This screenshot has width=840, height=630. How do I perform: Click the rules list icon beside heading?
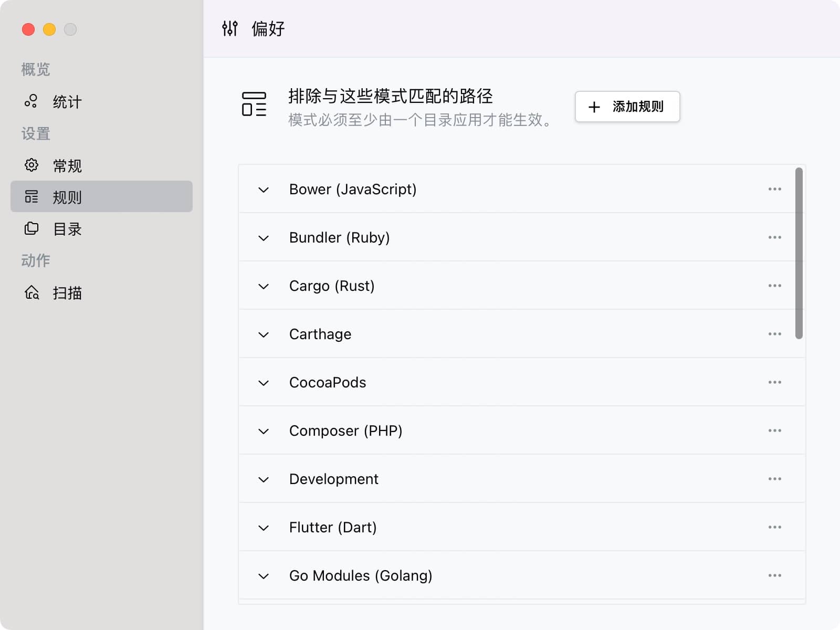tap(254, 104)
